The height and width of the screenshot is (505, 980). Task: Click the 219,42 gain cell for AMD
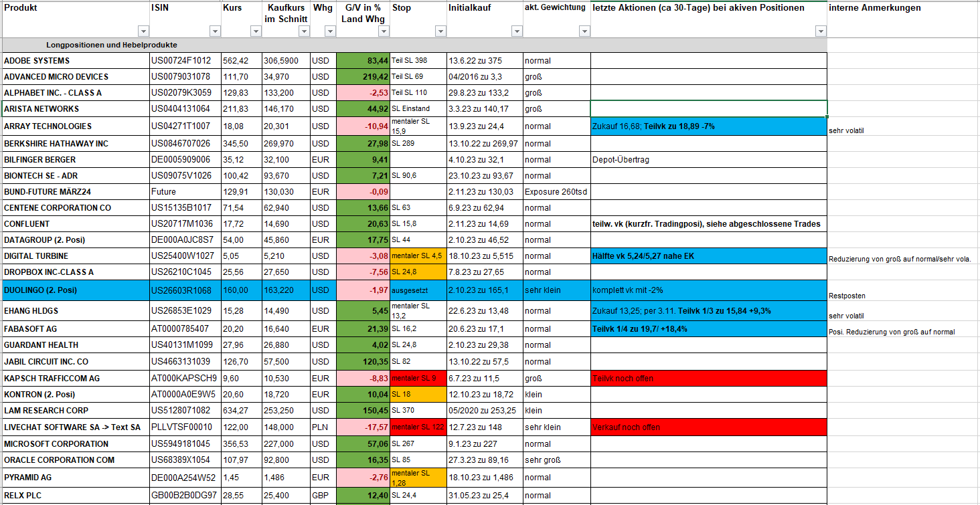363,77
